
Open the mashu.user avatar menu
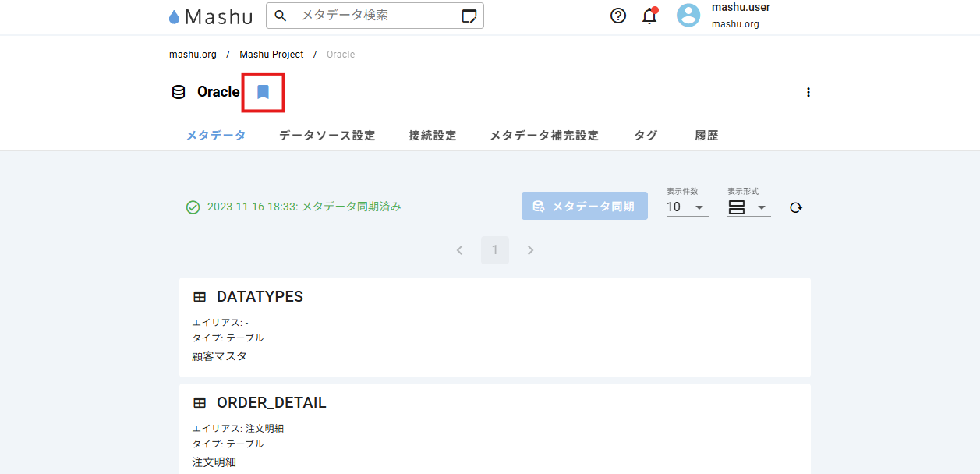pos(688,16)
